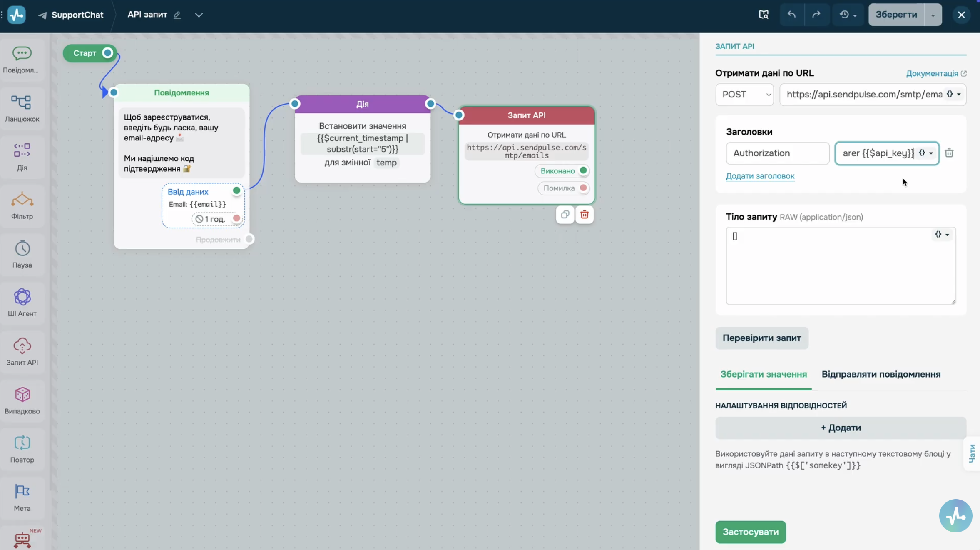Choose the Повтор block in sidebar
Image resolution: width=980 pixels, height=550 pixels.
(22, 450)
